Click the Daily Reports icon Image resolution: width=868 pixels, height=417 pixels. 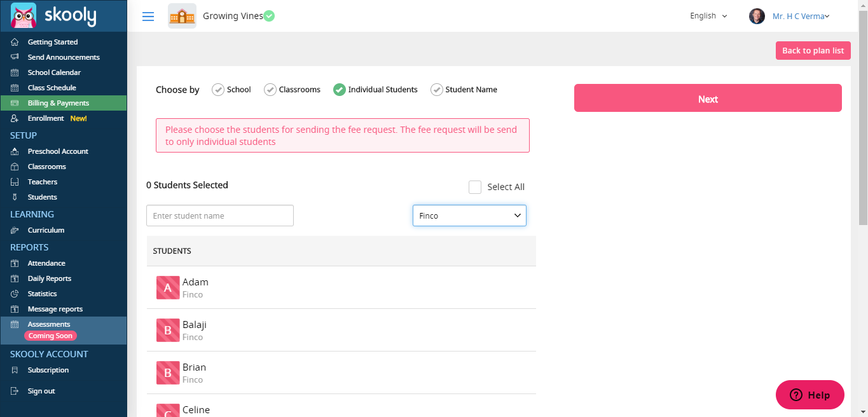click(x=15, y=278)
